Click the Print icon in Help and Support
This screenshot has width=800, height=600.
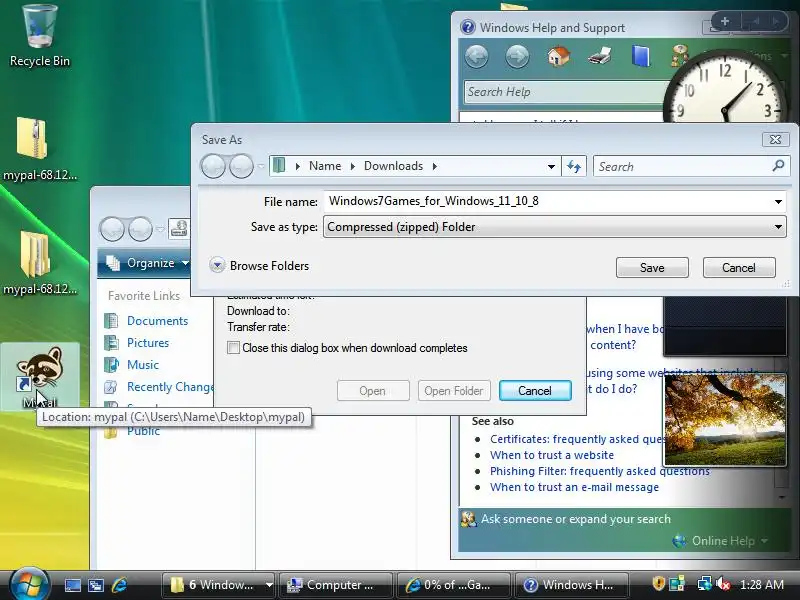(599, 56)
